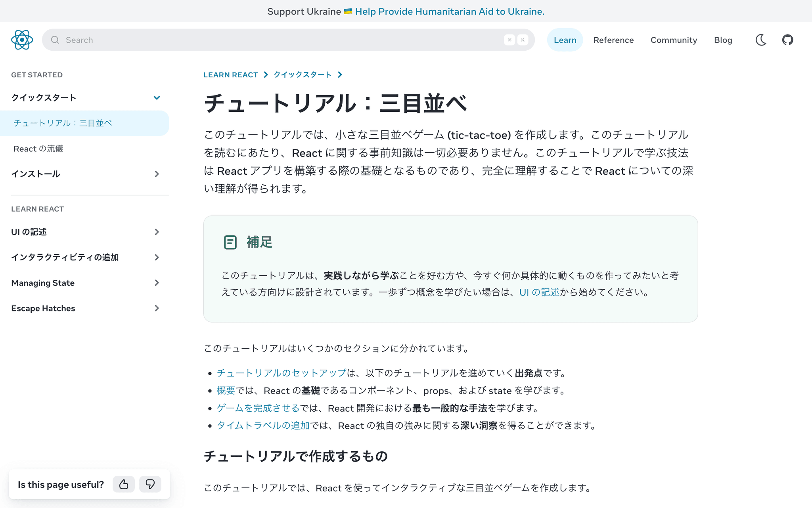812x508 pixels.
Task: Click the Ukraine flag emoji
Action: [348, 11]
